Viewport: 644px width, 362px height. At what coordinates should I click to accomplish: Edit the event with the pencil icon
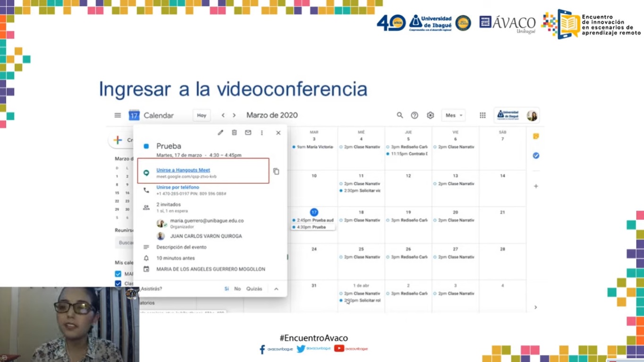click(220, 133)
